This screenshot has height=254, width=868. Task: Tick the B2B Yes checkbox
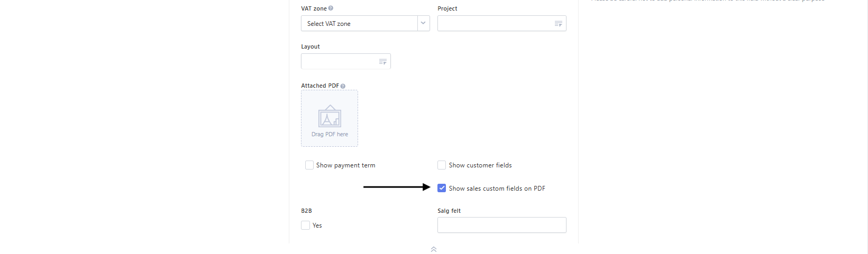click(x=305, y=225)
